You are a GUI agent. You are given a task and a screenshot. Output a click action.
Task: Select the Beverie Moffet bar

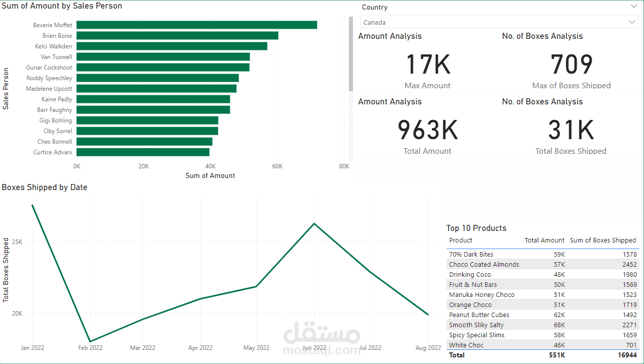tap(197, 25)
